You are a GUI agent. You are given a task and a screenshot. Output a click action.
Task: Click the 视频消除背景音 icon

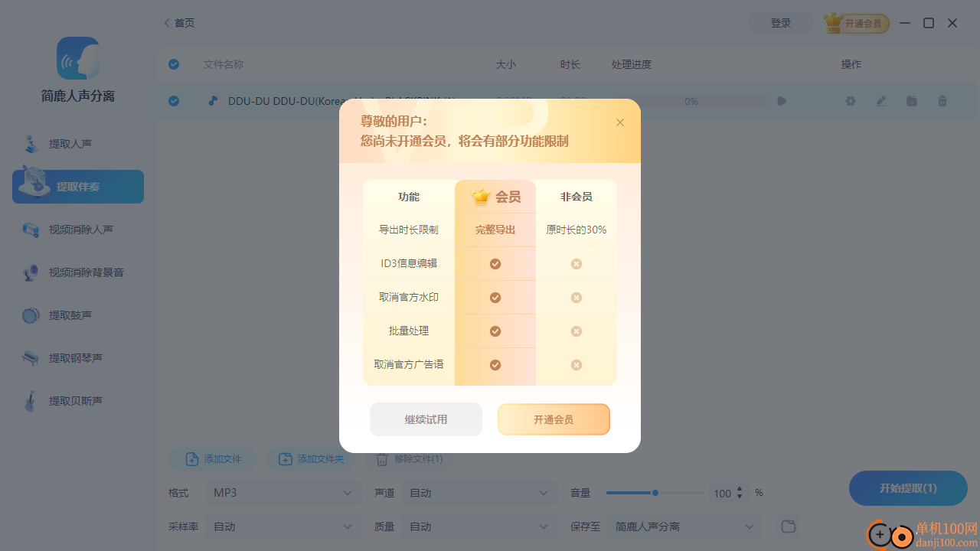tap(31, 272)
